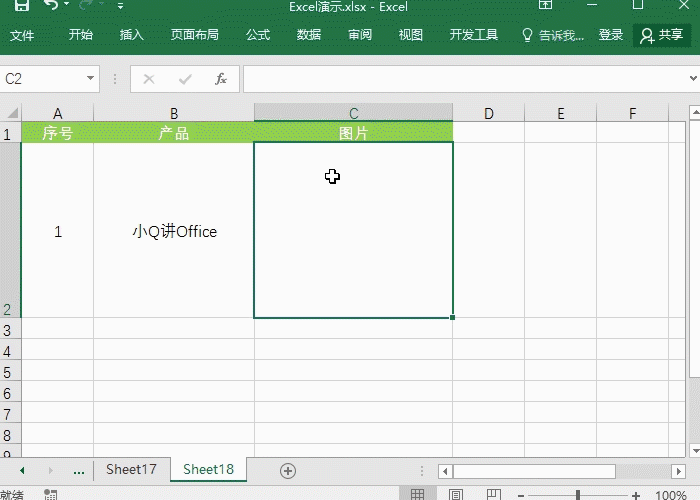
Task: Click the 登录 sign-in link
Action: click(611, 35)
